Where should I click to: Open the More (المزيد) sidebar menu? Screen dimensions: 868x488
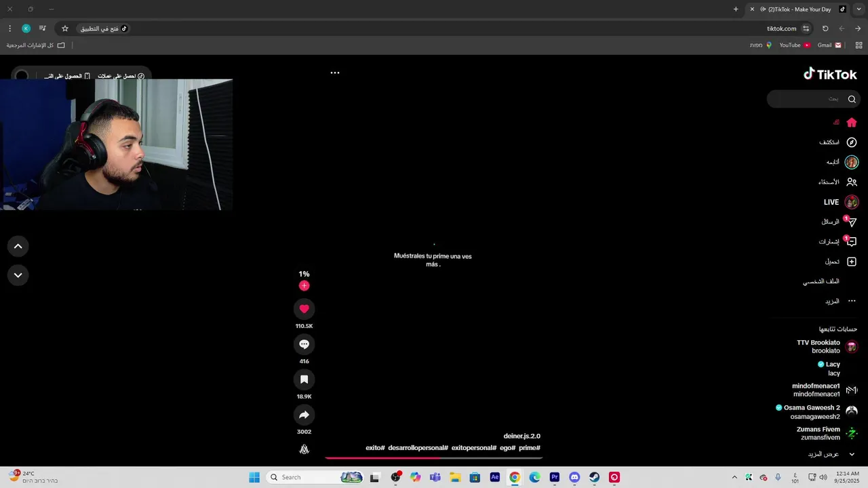coord(840,301)
